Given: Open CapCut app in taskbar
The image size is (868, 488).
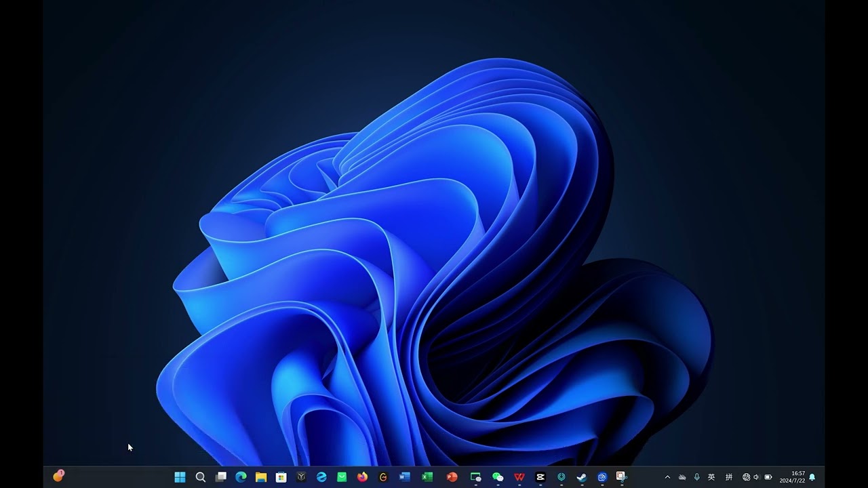Looking at the screenshot, I should (x=540, y=477).
